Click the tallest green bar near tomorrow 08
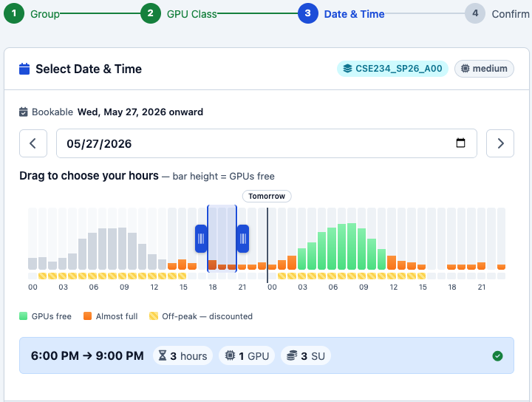Image resolution: width=532 pixels, height=402 pixels. pos(352,246)
